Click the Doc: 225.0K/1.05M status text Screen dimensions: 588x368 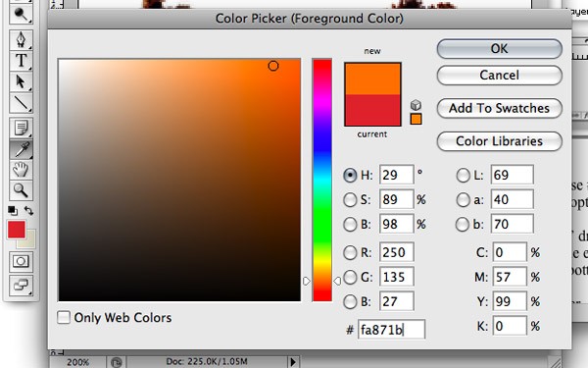tap(207, 361)
